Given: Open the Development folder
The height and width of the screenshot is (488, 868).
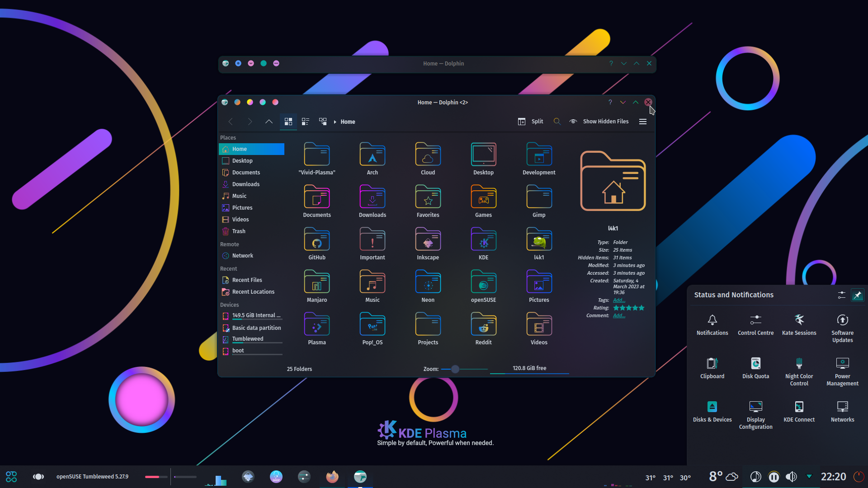Looking at the screenshot, I should click(539, 159).
